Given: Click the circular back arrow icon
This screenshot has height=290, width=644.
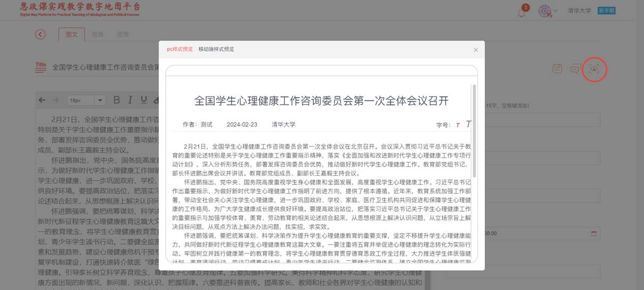Looking at the screenshot, I should (x=40, y=34).
